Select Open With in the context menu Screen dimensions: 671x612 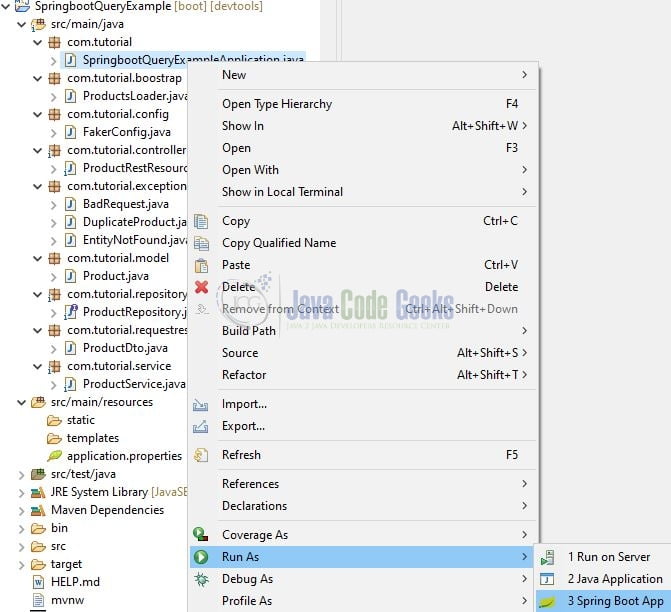pos(364,170)
